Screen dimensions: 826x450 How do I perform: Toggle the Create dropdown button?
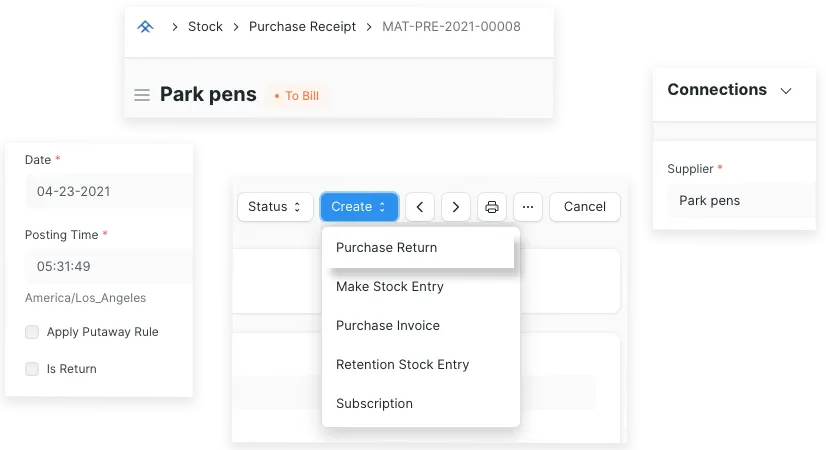tap(359, 207)
